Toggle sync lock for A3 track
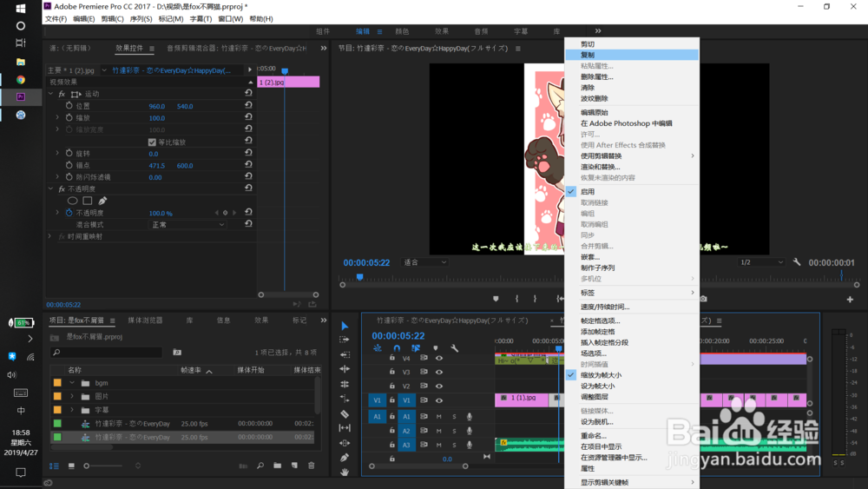The image size is (868, 489). pos(424,445)
